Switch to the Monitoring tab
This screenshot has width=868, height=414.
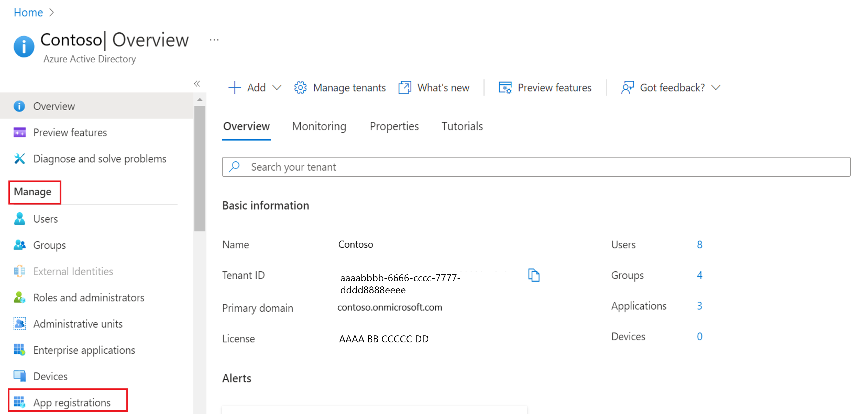319,126
